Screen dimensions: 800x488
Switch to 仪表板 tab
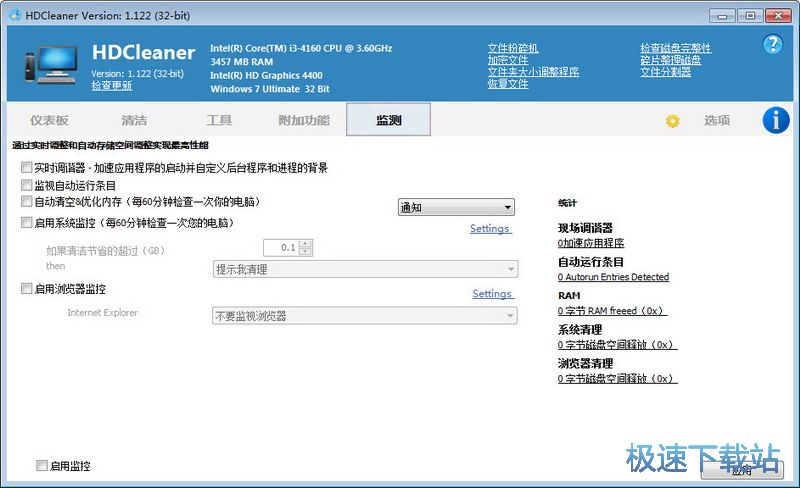pyautogui.click(x=49, y=120)
